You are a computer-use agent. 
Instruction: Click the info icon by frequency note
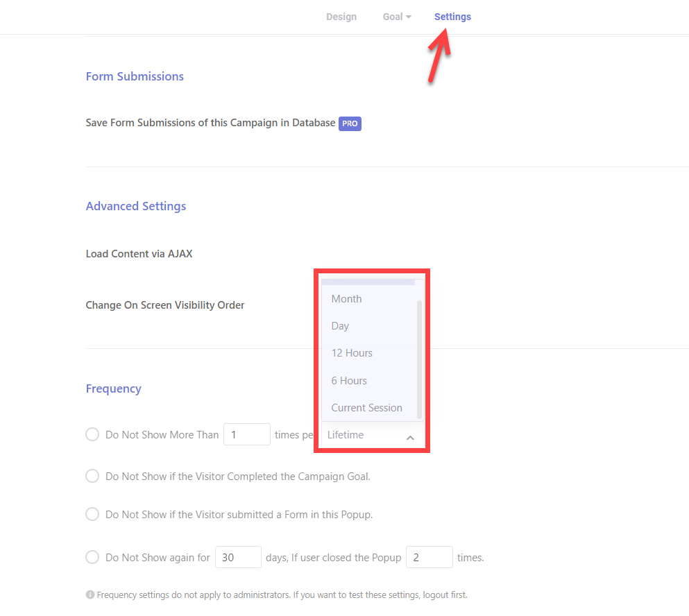90,594
